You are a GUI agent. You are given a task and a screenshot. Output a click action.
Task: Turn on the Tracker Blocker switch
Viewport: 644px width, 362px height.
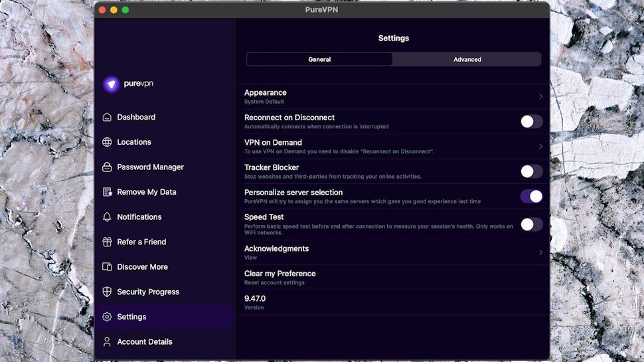click(531, 171)
